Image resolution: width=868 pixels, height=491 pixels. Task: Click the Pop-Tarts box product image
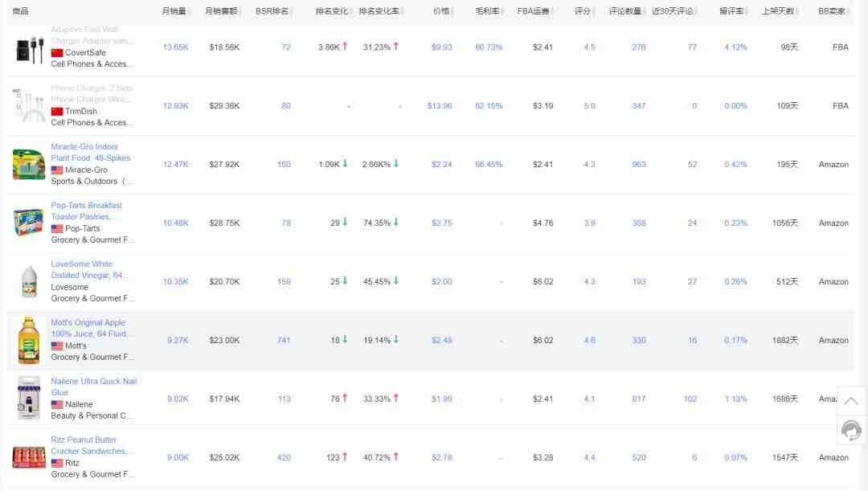(28, 223)
